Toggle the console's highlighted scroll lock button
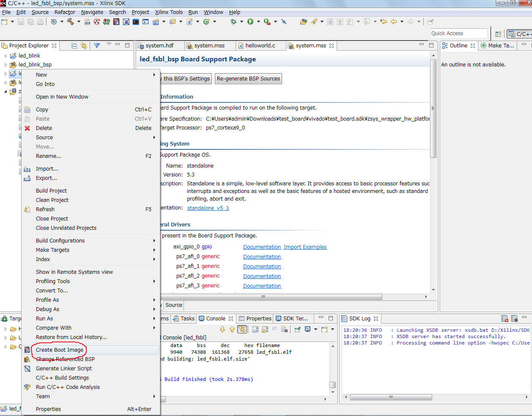The width and height of the screenshot is (532, 416). [x=242, y=329]
